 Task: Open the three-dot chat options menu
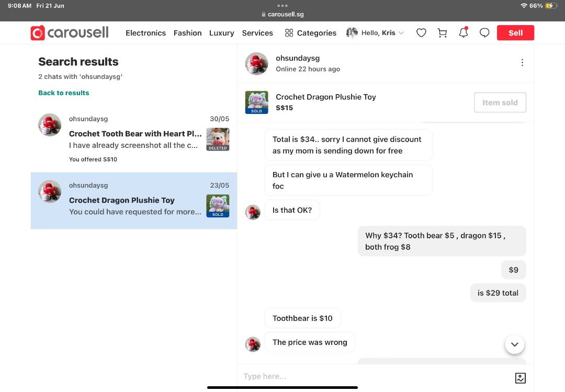point(522,63)
